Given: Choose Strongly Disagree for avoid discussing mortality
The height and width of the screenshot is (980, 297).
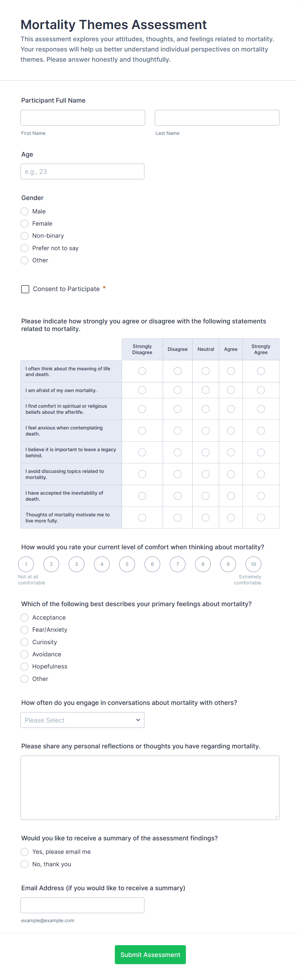Looking at the screenshot, I should [142, 474].
